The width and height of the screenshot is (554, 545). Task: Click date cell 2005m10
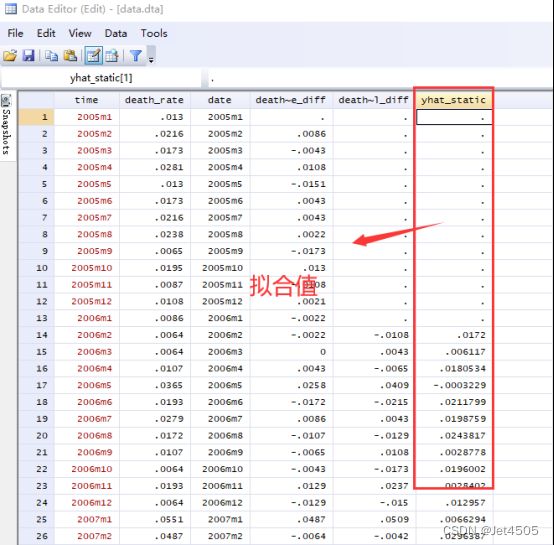click(x=220, y=268)
